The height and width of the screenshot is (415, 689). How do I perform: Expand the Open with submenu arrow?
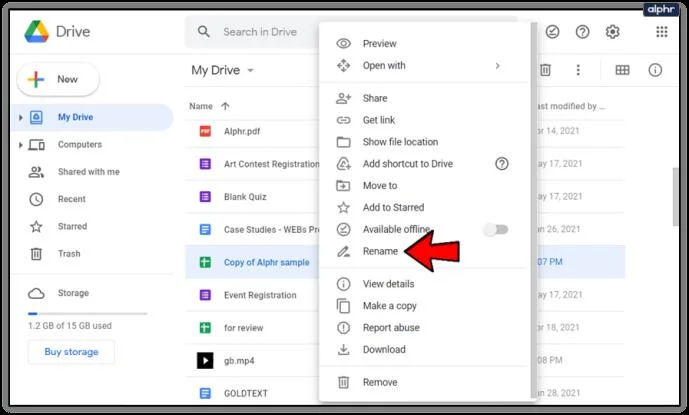tap(497, 66)
